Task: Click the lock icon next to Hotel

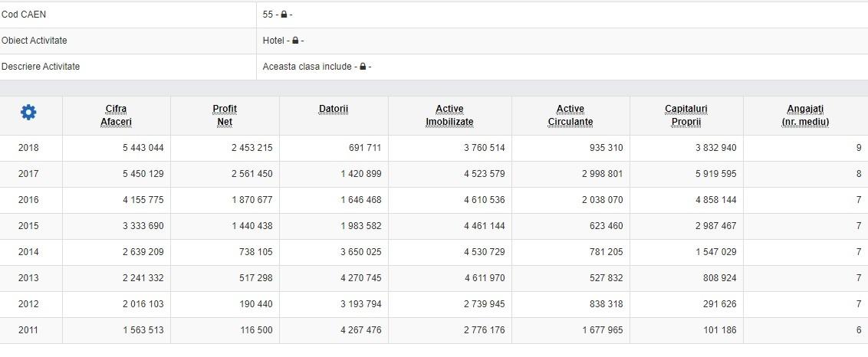Action: coord(296,41)
